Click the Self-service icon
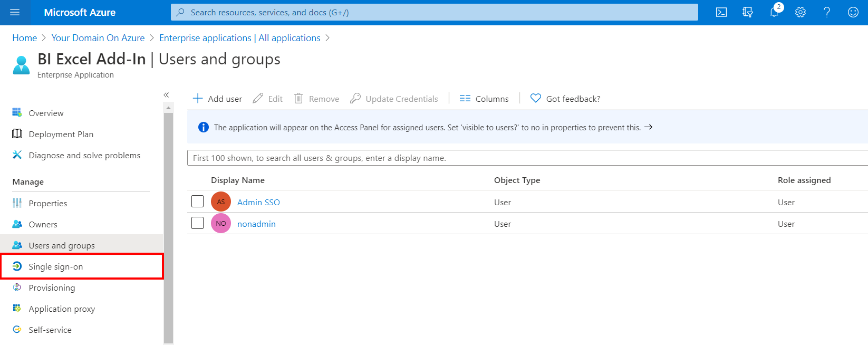868x345 pixels. 17,329
